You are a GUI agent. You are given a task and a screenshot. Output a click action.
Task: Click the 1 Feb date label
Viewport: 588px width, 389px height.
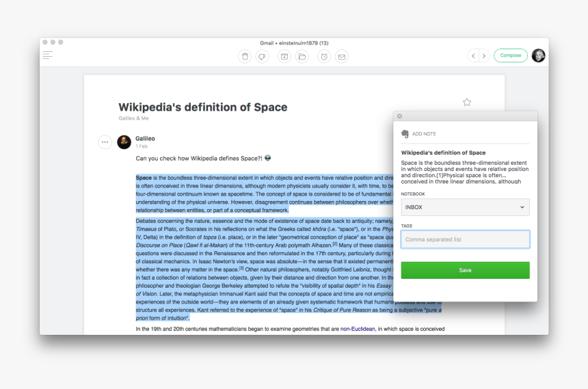[x=142, y=146]
